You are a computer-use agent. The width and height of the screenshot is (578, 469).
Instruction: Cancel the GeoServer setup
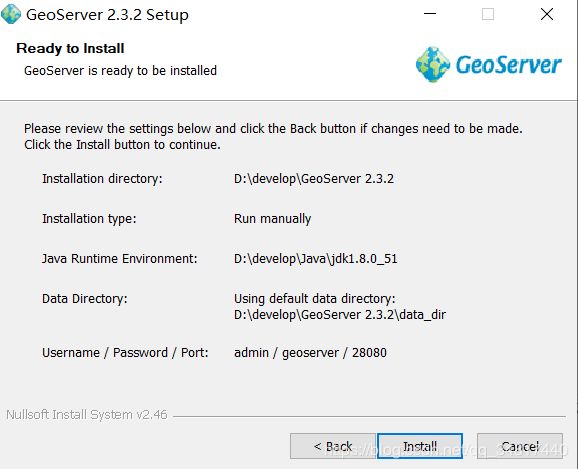(x=520, y=446)
